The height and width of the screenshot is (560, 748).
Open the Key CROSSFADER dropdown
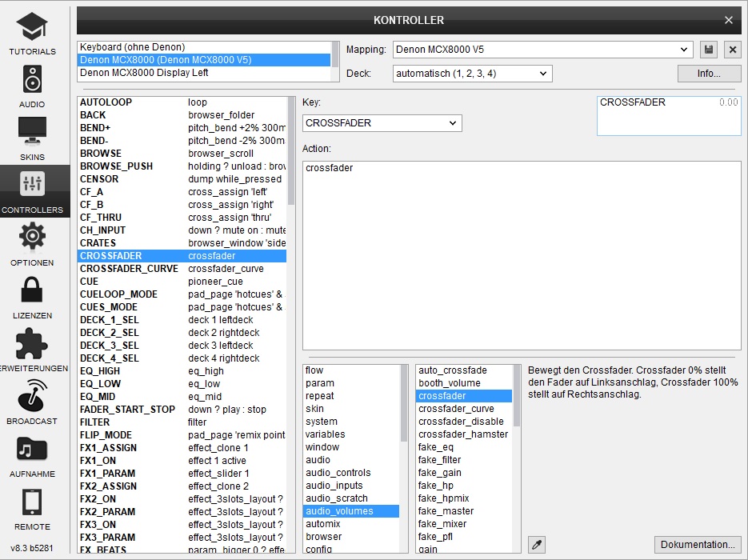(x=382, y=123)
